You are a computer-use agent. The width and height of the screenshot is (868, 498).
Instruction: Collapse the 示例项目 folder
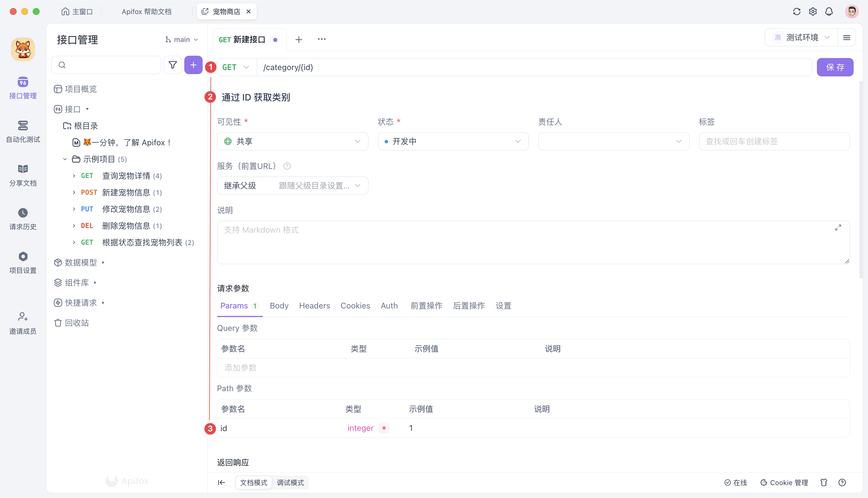pos(65,159)
